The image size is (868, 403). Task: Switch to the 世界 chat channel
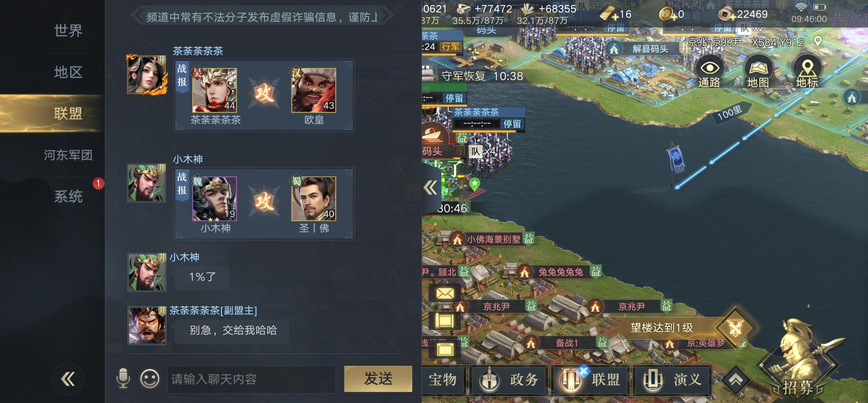(68, 31)
